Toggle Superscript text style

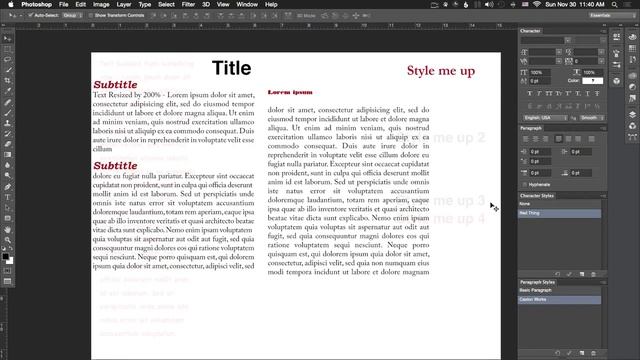(568, 94)
